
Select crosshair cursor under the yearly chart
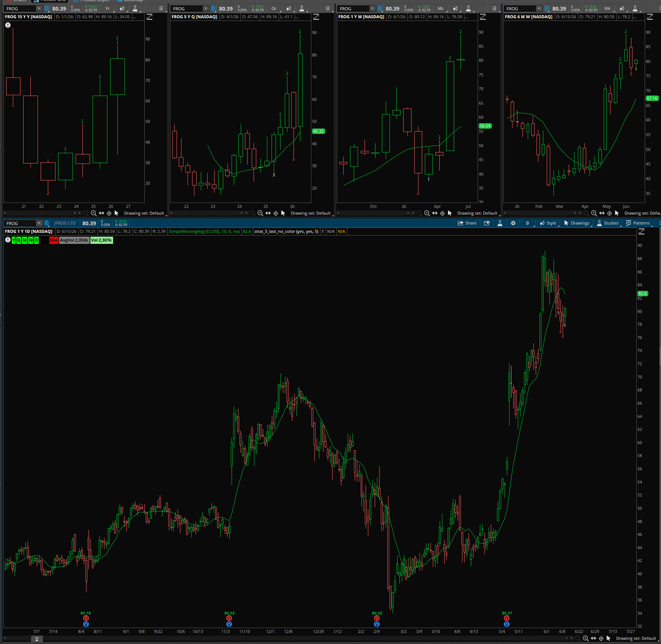coord(109,213)
